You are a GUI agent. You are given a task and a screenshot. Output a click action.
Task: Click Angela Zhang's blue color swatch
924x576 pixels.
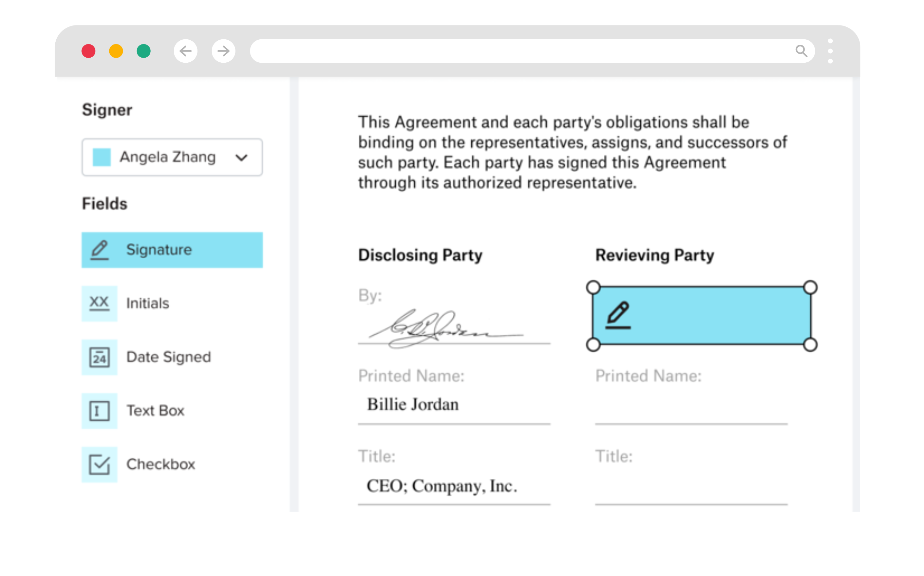point(102,157)
